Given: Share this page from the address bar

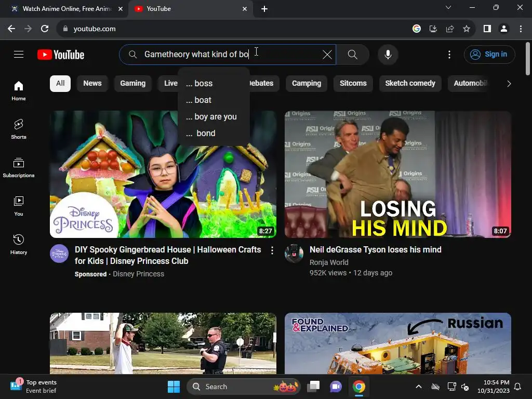Looking at the screenshot, I should [x=450, y=29].
